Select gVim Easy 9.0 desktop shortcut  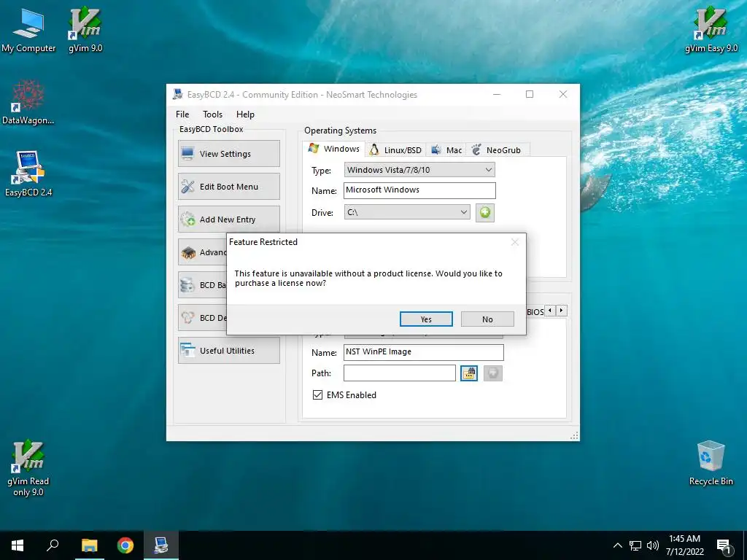tap(711, 30)
